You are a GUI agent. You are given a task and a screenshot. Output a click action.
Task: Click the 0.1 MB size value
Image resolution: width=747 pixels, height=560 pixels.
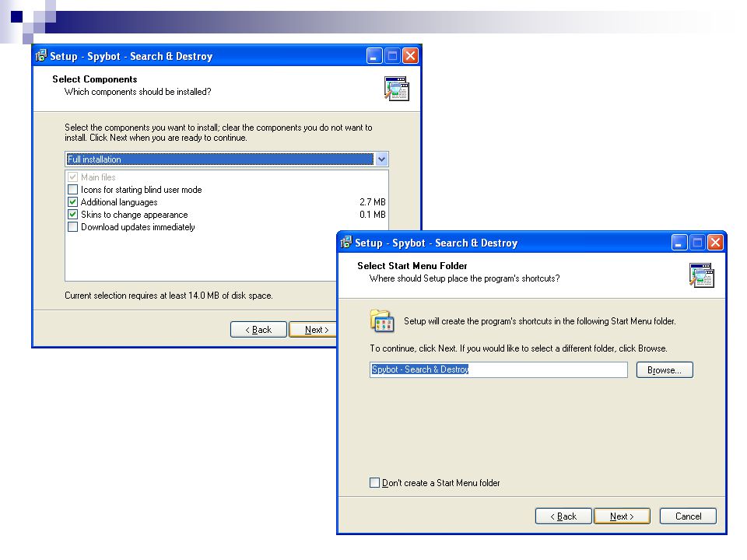click(373, 215)
